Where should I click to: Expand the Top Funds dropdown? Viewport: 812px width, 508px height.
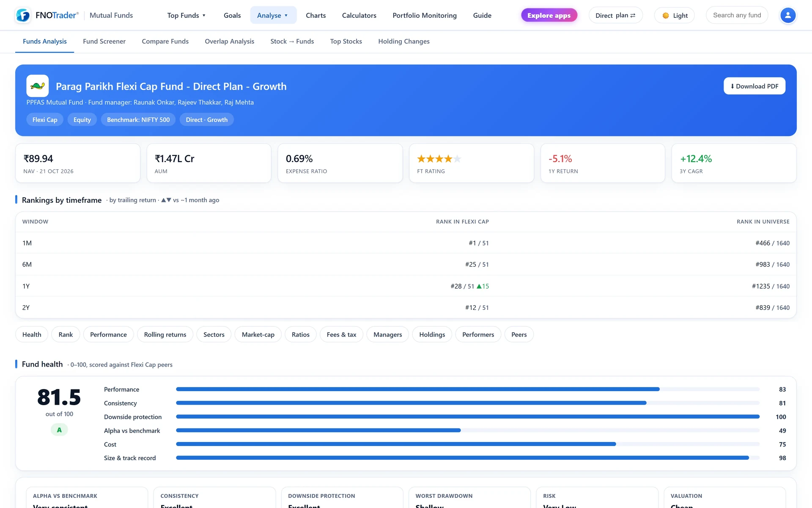tap(187, 15)
